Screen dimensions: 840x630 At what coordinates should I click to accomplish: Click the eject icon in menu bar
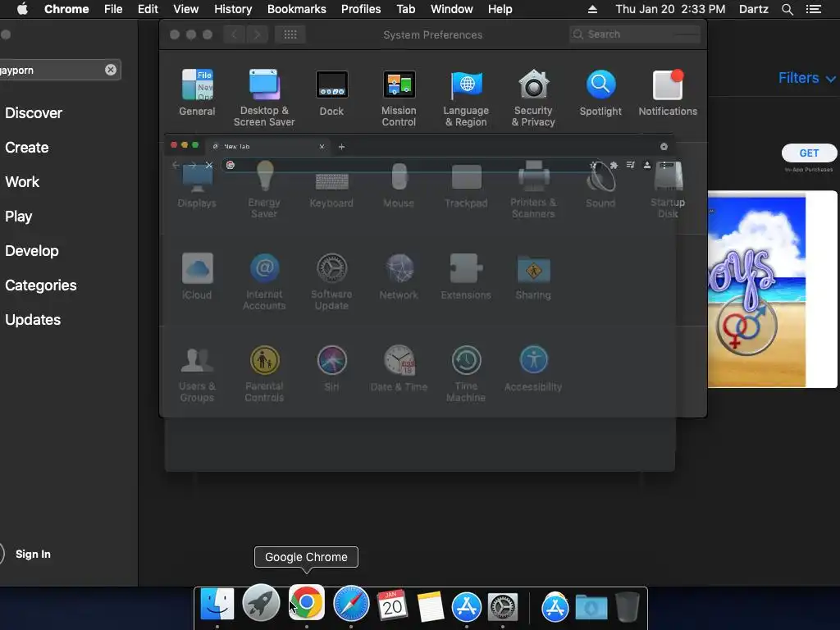(592, 9)
